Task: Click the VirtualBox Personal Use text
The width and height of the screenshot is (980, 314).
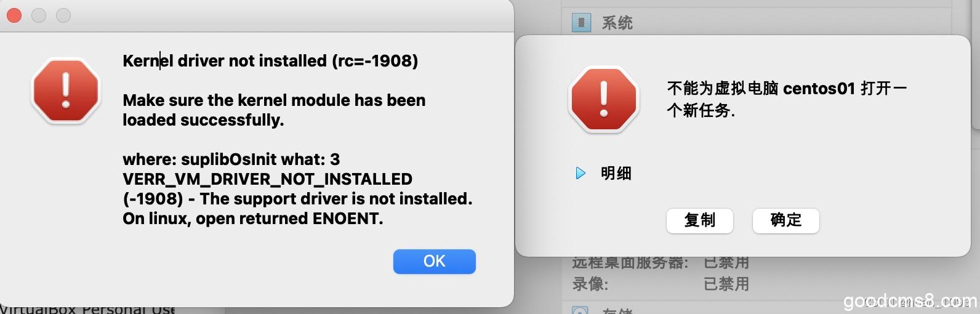Action: [87, 308]
